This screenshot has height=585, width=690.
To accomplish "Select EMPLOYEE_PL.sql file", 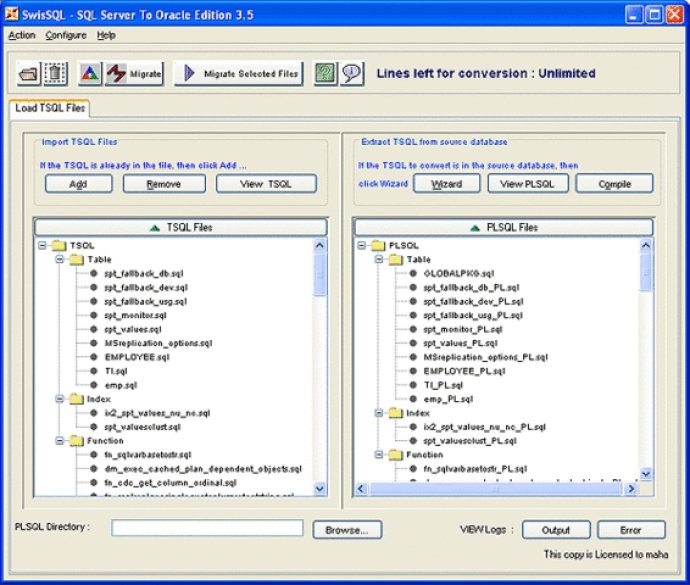I will click(x=464, y=371).
